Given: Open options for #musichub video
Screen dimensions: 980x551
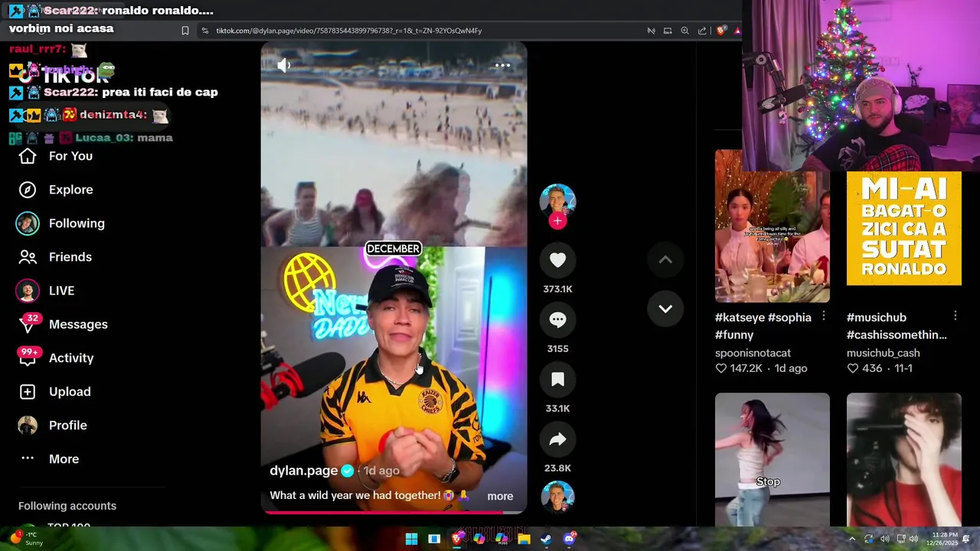Looking at the screenshot, I should click(955, 316).
